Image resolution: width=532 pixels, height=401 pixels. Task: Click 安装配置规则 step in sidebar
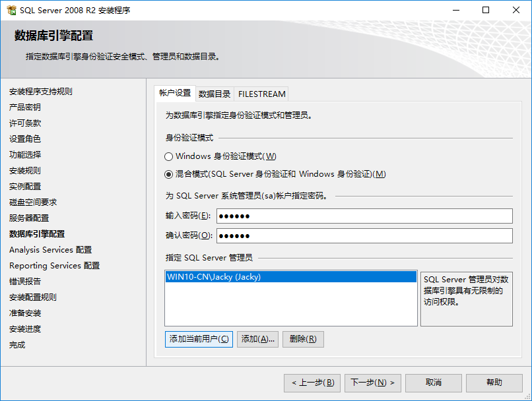tap(33, 297)
